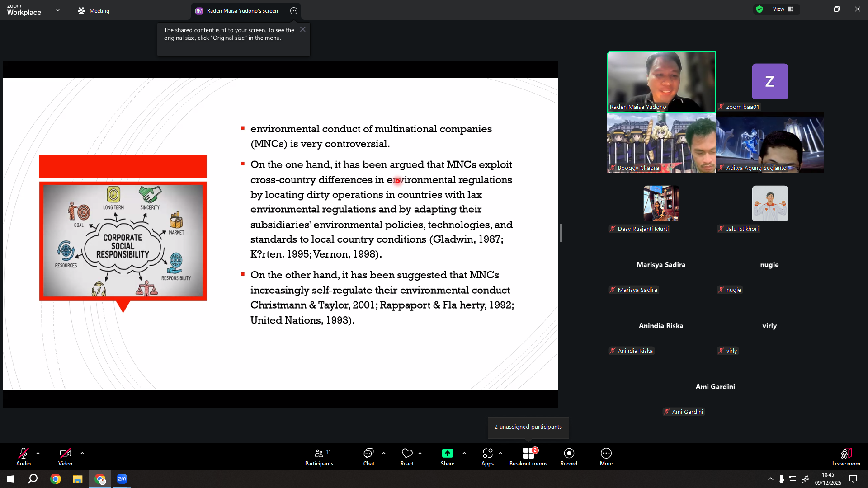Select the Anindia Riska participant tile

pos(661,325)
